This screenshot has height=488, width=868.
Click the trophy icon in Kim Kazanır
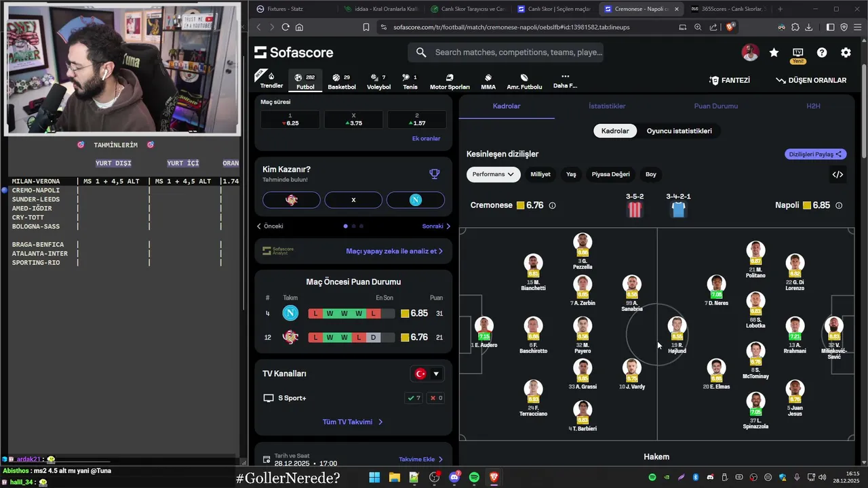435,174
